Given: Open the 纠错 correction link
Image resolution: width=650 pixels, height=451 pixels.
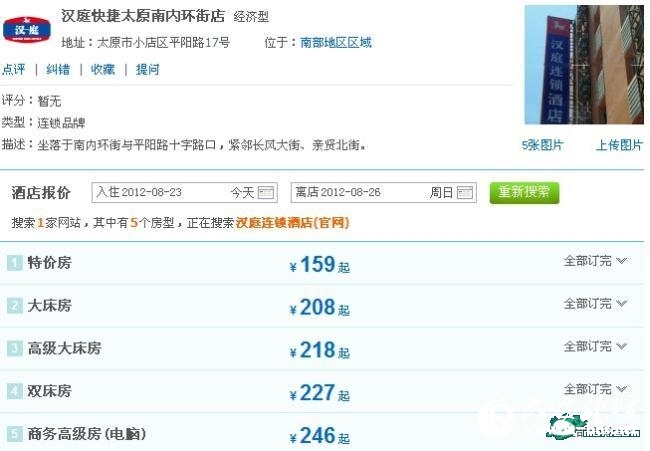Looking at the screenshot, I should point(58,69).
